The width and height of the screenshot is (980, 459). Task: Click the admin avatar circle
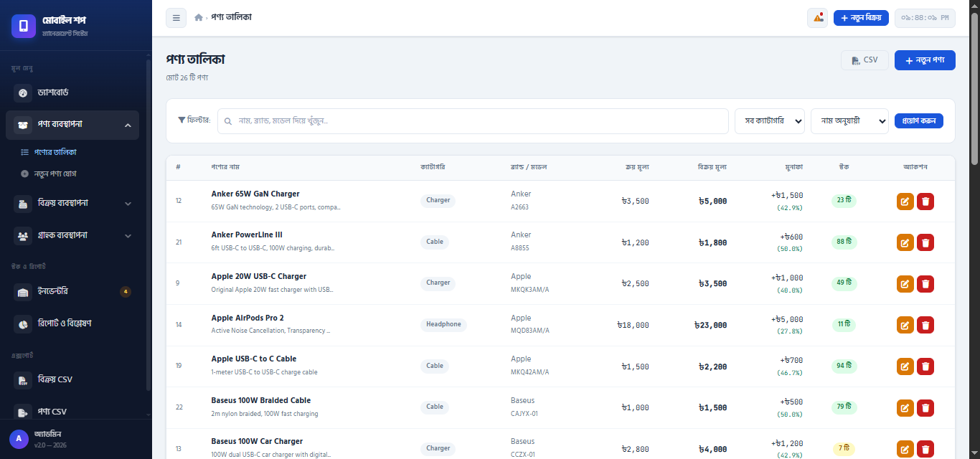click(19, 439)
